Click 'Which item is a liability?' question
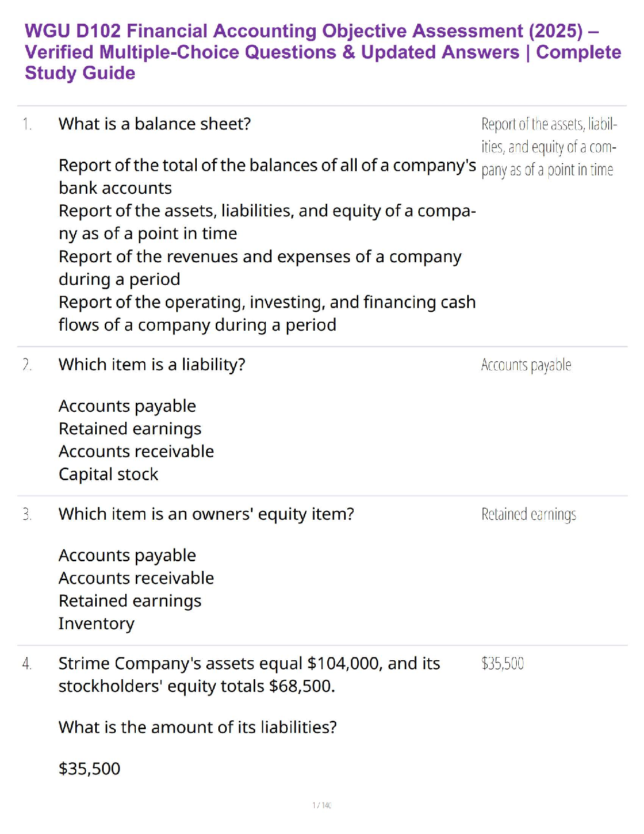Viewport: 644px width, 834px height. pos(152,364)
